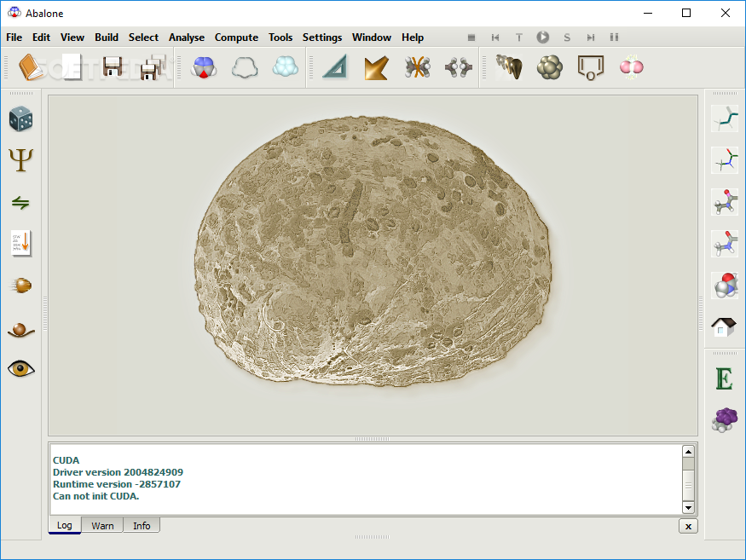Close the log panel with x button

[688, 526]
